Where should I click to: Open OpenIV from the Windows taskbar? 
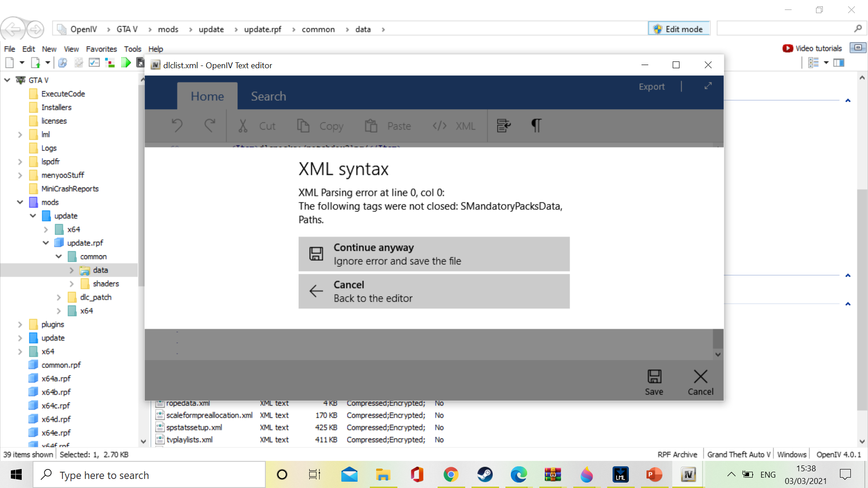688,475
